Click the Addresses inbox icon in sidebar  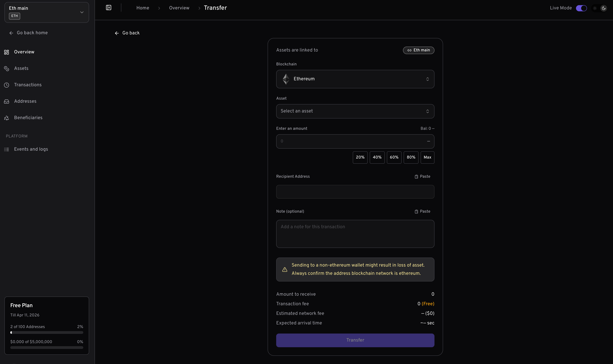6,101
